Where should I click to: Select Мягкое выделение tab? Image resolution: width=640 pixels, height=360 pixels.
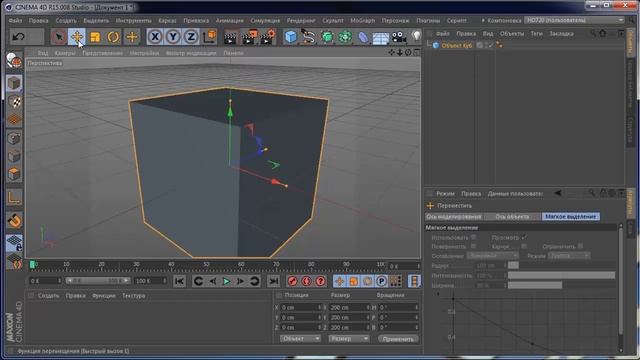571,217
